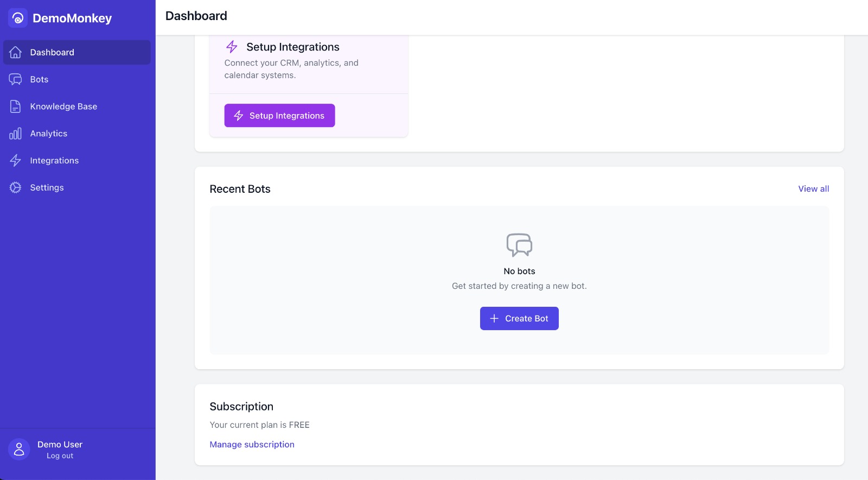Click the Analytics bar chart icon

[x=15, y=134]
